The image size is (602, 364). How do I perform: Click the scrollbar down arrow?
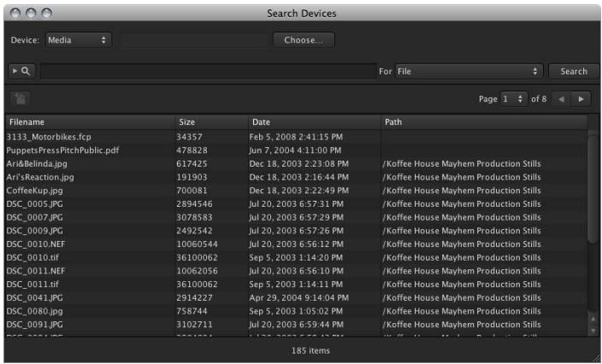593,330
